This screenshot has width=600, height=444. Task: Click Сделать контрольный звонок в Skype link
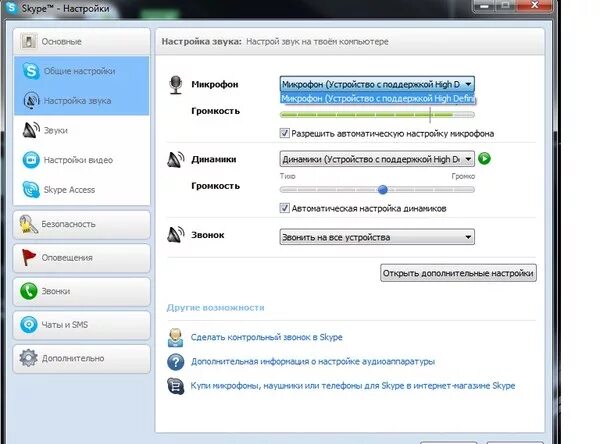[267, 337]
